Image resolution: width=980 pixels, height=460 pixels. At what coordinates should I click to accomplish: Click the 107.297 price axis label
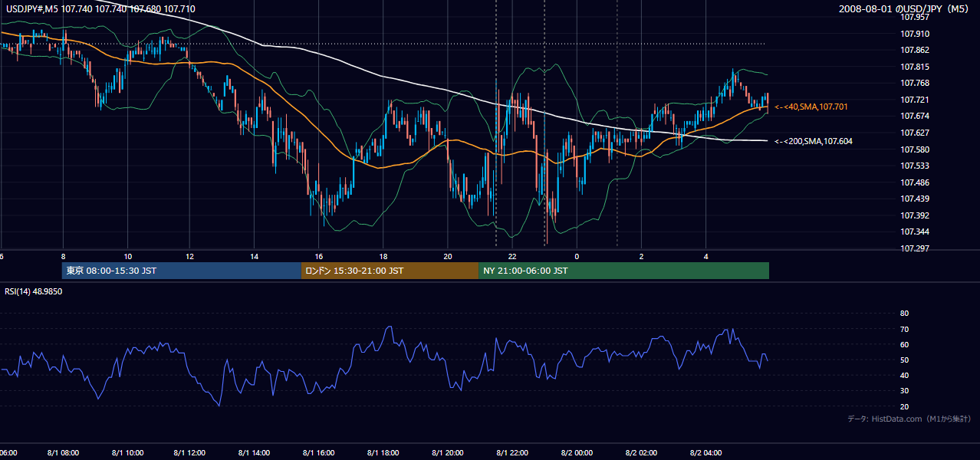tap(915, 248)
